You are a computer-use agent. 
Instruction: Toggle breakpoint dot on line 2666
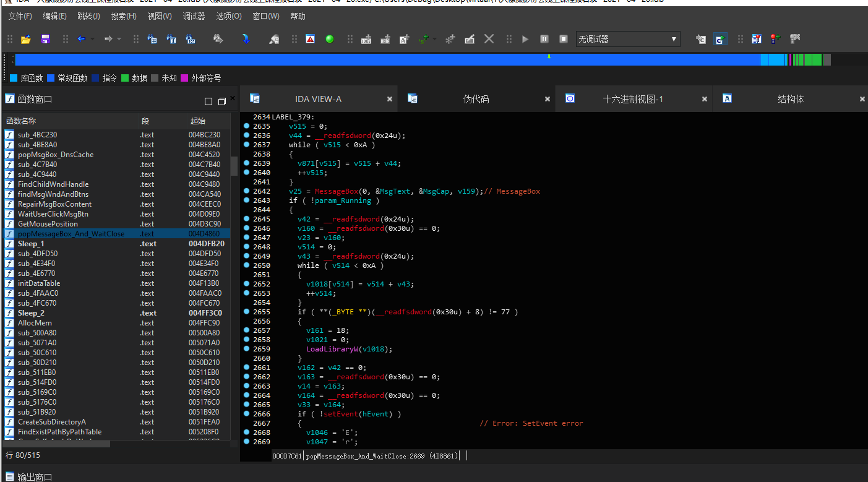(x=247, y=414)
